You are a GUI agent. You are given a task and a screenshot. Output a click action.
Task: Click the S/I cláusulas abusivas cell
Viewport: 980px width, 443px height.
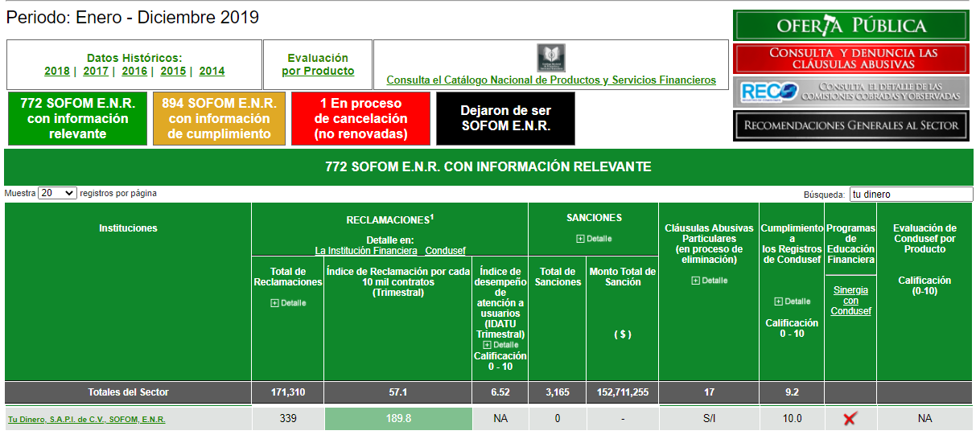click(x=709, y=418)
